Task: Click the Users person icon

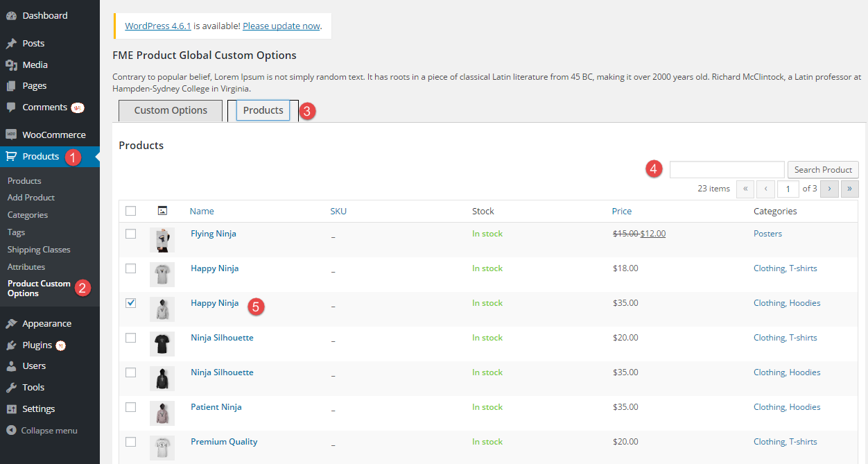Action: [11, 366]
